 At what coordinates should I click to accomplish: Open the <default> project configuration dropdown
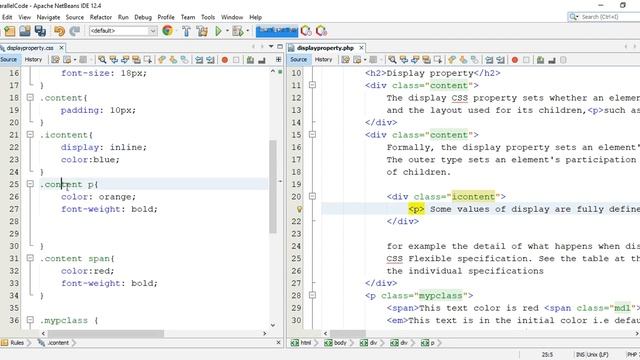tap(123, 31)
